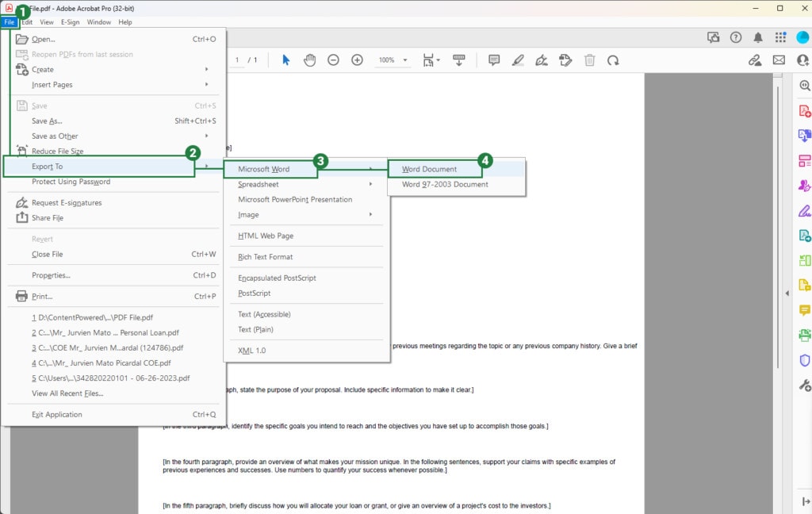Zoom out with the minus icon
This screenshot has height=514, width=812.
(x=334, y=60)
